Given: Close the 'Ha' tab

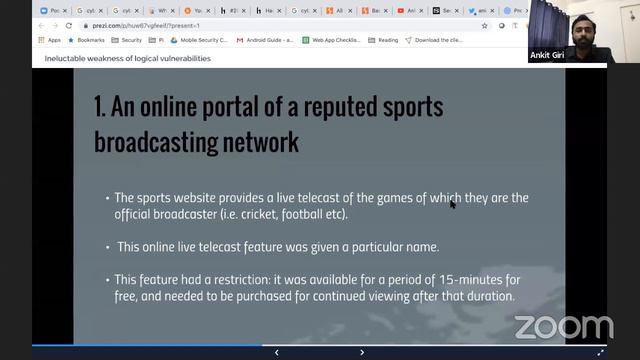Looking at the screenshot, I should pos(279,11).
